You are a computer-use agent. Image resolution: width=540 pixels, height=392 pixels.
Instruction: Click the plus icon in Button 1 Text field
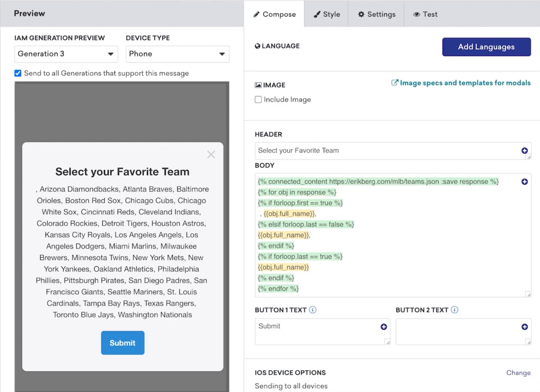pos(384,326)
